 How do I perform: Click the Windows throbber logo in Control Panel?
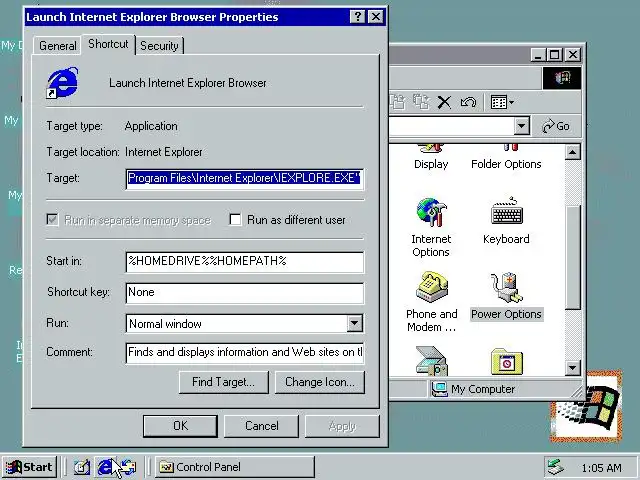[562, 78]
